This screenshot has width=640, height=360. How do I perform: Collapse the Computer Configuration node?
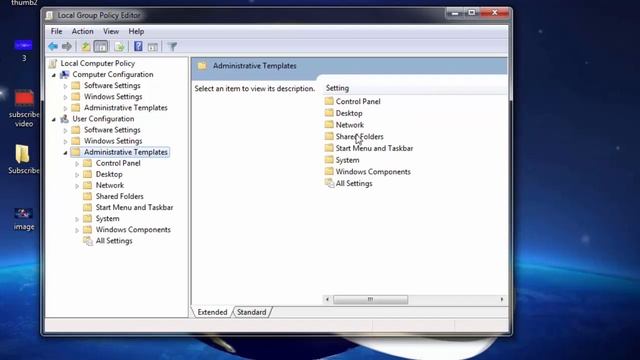(54, 75)
